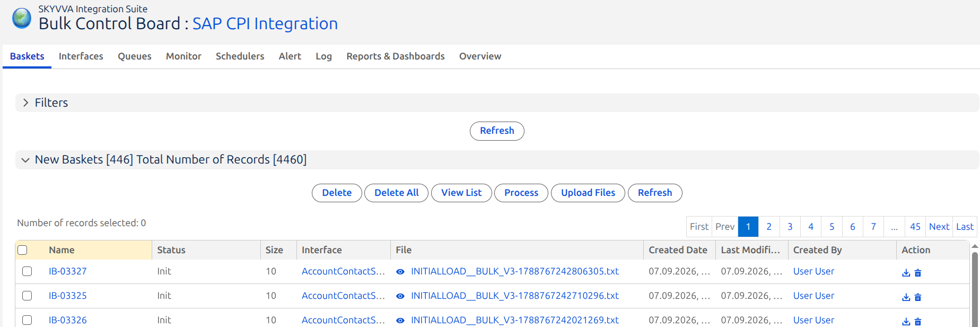
Task: Click the Refresh button below Filters
Action: tap(497, 131)
